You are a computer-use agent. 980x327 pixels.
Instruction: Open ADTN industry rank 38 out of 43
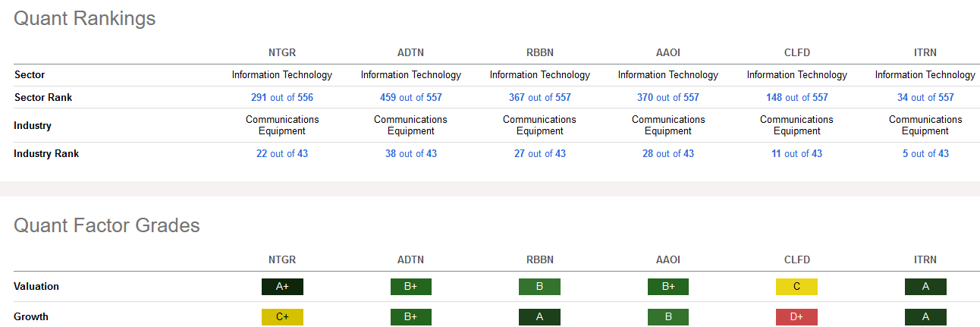[411, 153]
